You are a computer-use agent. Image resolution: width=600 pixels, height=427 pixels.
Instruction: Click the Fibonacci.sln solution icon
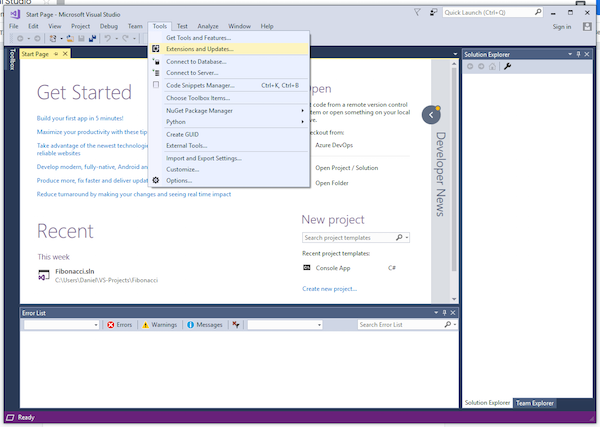[44, 275]
